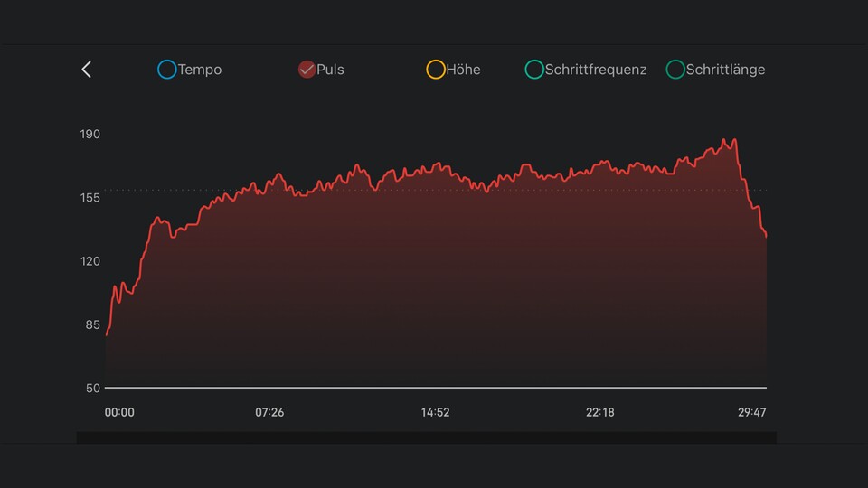Select the Puls text label
868x488 pixels.
click(x=331, y=70)
